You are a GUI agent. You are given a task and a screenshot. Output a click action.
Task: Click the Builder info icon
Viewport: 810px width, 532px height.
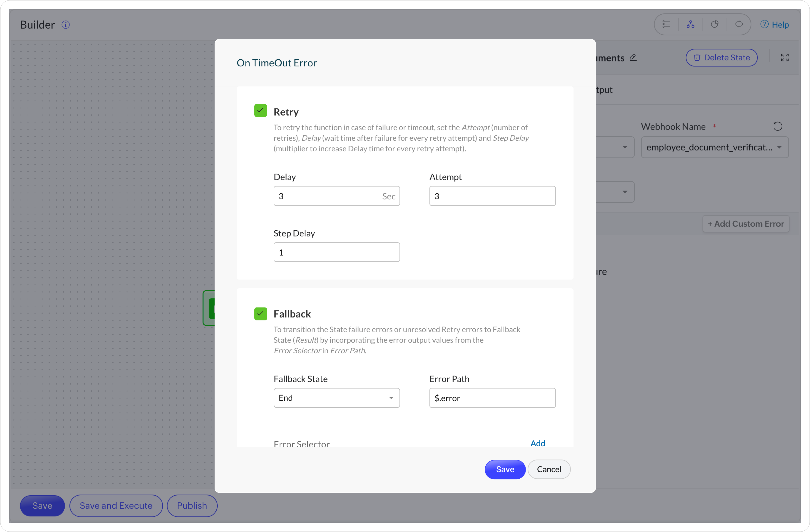[x=66, y=25]
